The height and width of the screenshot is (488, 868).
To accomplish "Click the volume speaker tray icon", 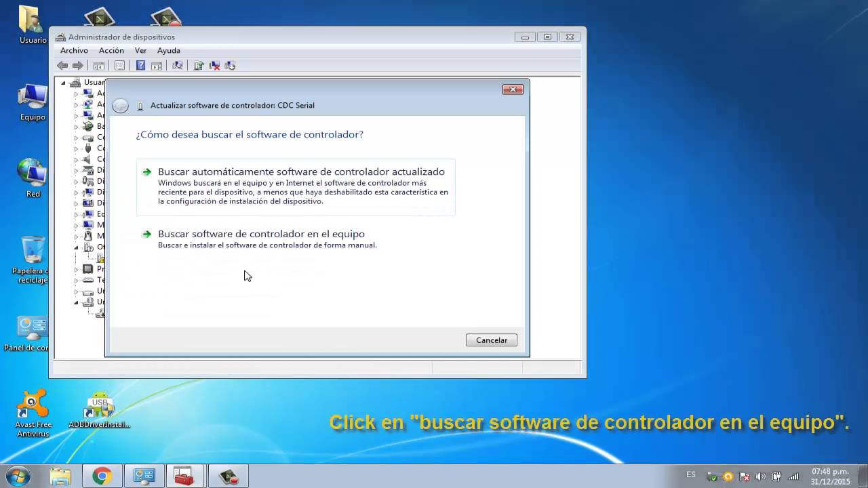I will coord(761,476).
